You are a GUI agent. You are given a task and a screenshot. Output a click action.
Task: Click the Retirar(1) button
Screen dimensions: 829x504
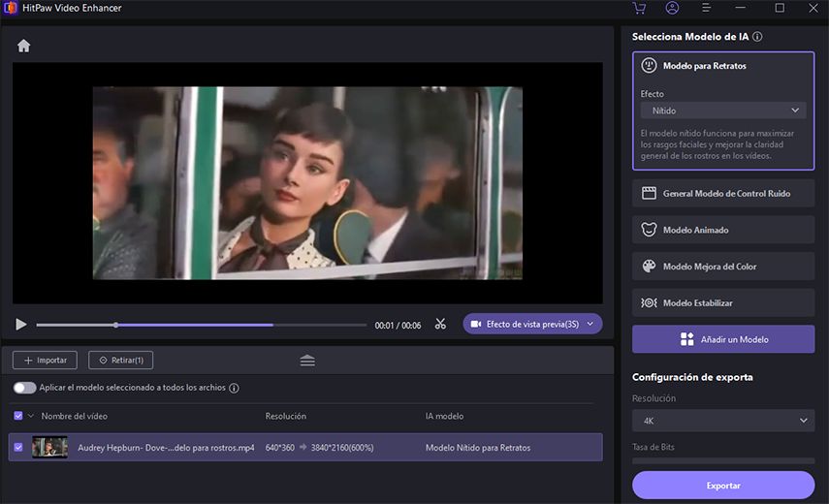click(120, 361)
